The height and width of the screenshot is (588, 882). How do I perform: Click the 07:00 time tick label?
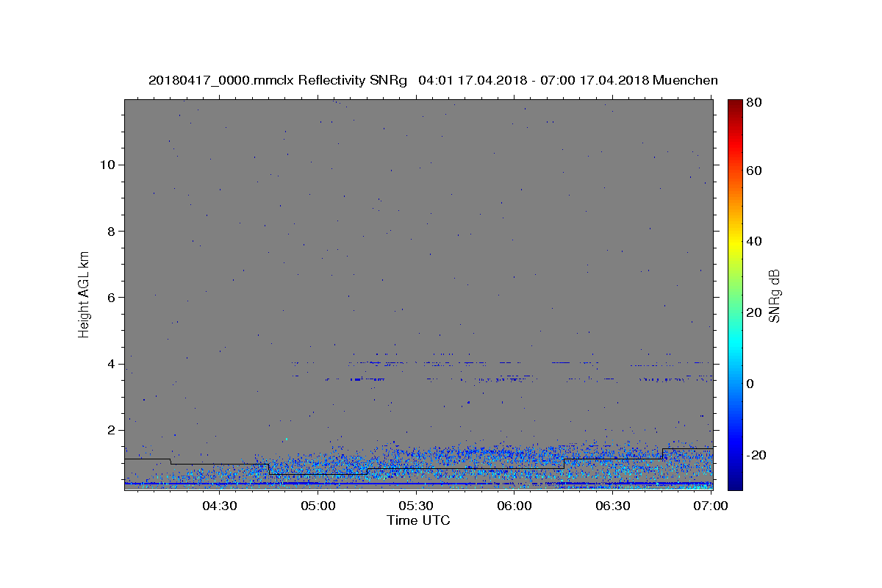pyautogui.click(x=711, y=506)
